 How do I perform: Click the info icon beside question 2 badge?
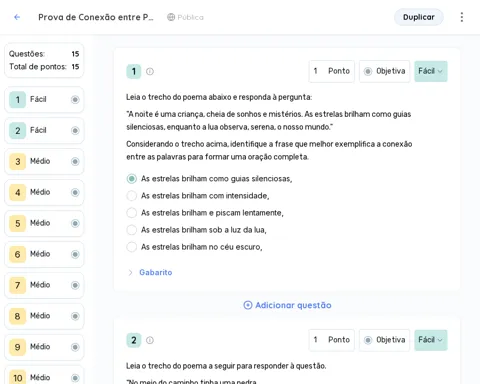[x=150, y=340]
